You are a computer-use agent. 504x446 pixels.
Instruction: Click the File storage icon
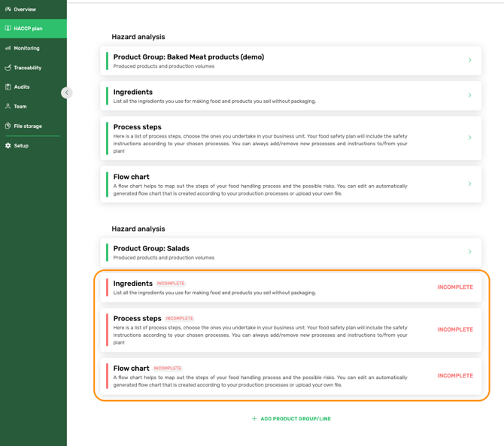click(8, 126)
